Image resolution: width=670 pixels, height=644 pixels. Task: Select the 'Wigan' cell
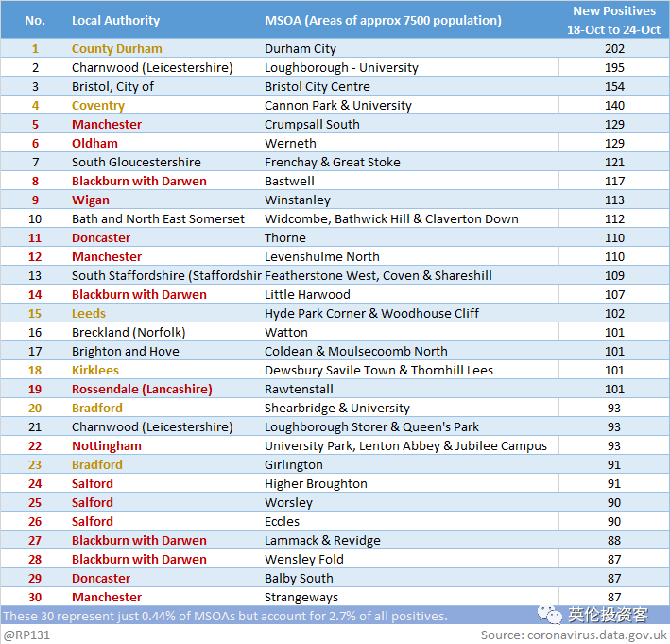pyautogui.click(x=90, y=200)
